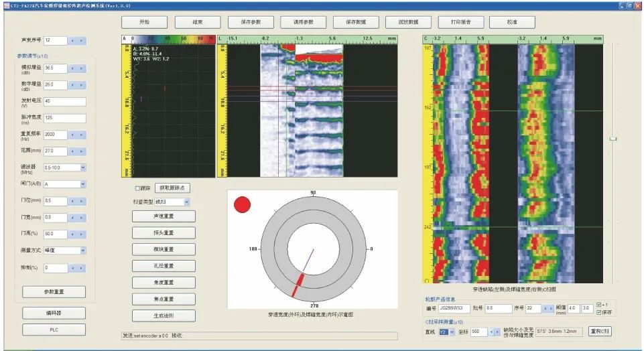Click the 模块重置 module reset button
The image size is (644, 351).
164,250
